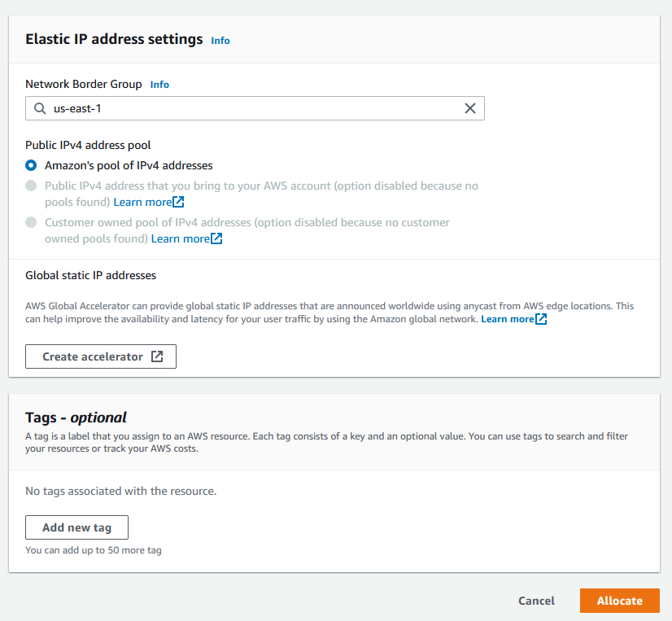The image size is (672, 621).
Task: Select Amazon's pool of IPv4 addresses radio
Action: coord(31,165)
